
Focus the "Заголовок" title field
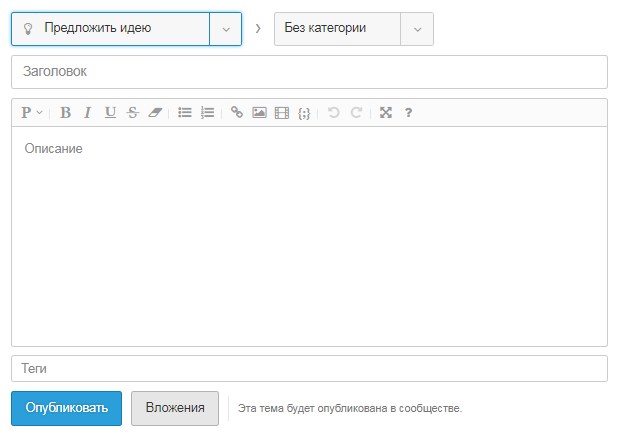pyautogui.click(x=309, y=72)
